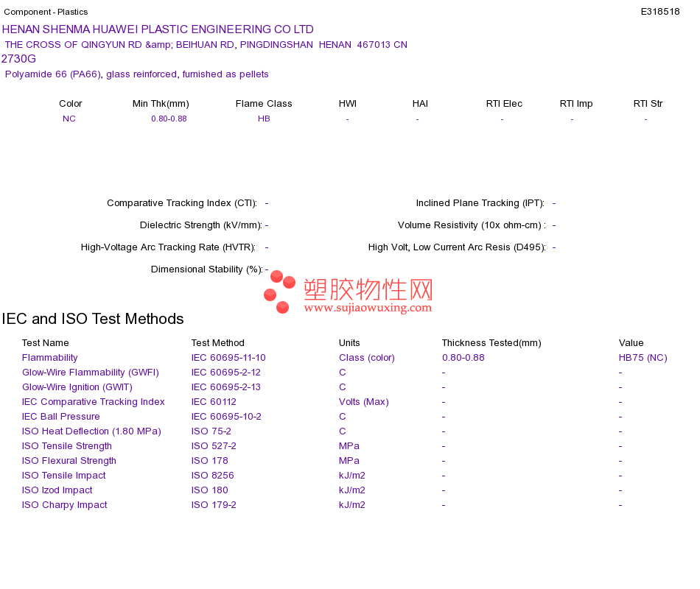Click the RTI Str column header

(x=648, y=104)
